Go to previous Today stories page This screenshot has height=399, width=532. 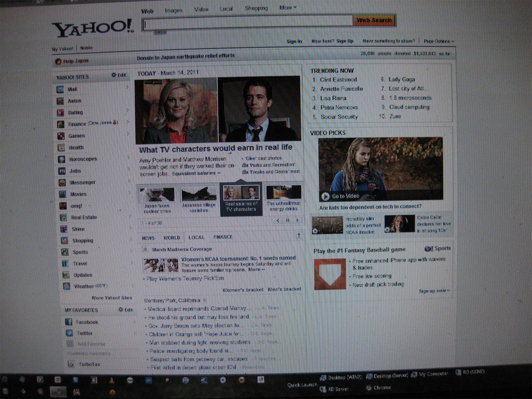point(278,220)
